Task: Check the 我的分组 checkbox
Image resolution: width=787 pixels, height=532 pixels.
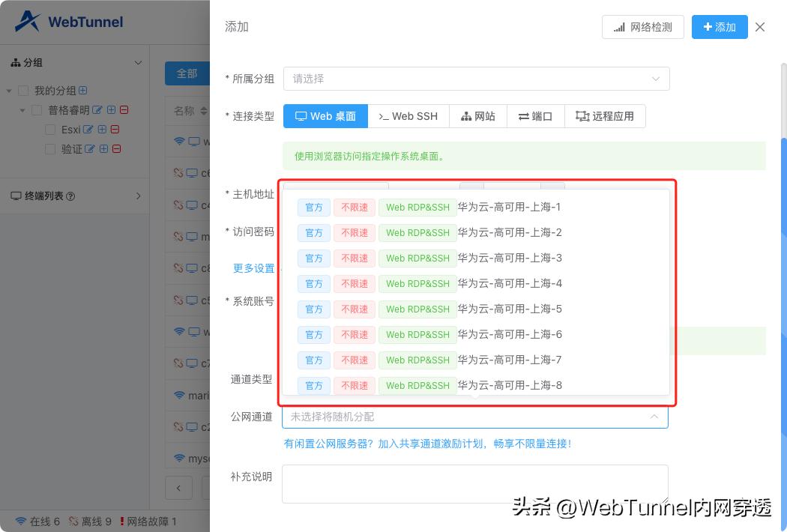Action: point(22,90)
